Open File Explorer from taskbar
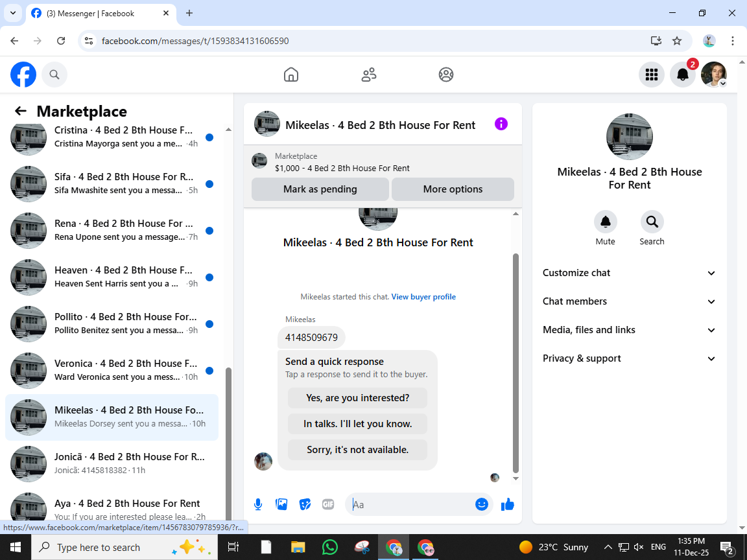This screenshot has width=747, height=560. click(298, 547)
